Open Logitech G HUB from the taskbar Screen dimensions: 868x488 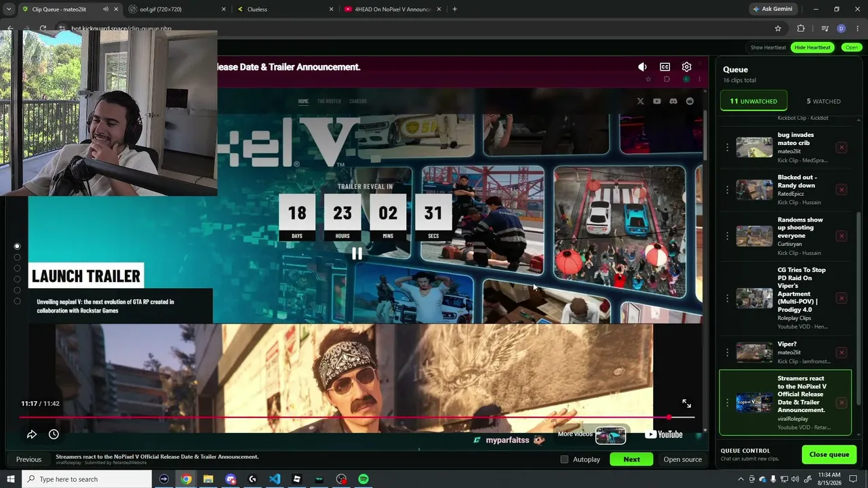point(252,479)
